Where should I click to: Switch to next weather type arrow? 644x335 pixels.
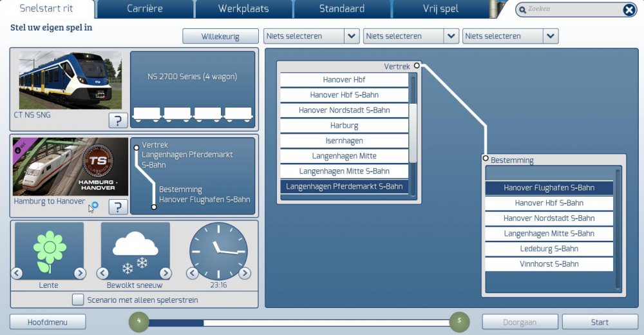[x=166, y=273]
